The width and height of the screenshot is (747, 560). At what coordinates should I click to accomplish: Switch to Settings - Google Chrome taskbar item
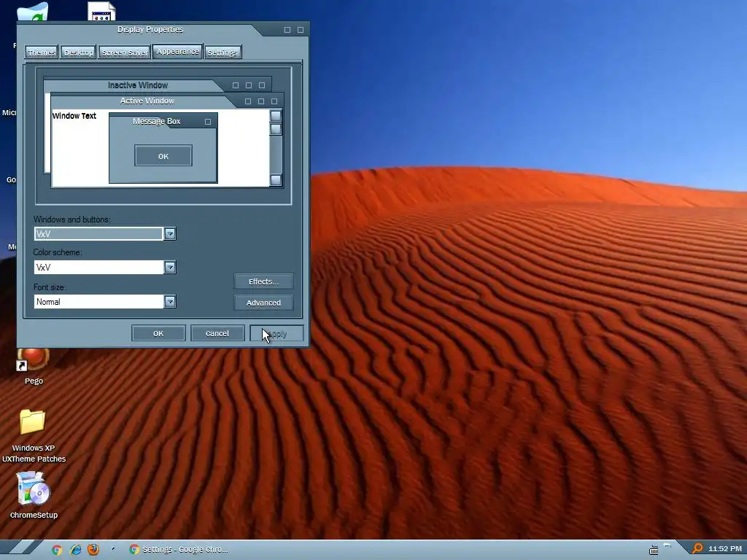[179, 550]
